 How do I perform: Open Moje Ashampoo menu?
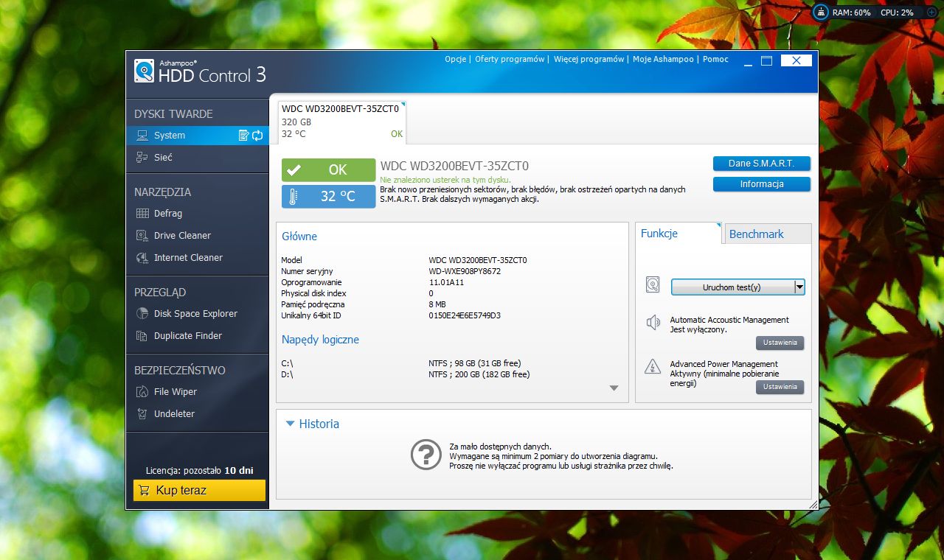pos(663,60)
